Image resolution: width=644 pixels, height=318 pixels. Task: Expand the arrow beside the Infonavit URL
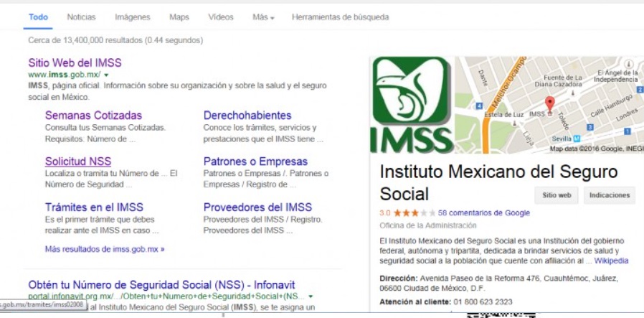311,296
